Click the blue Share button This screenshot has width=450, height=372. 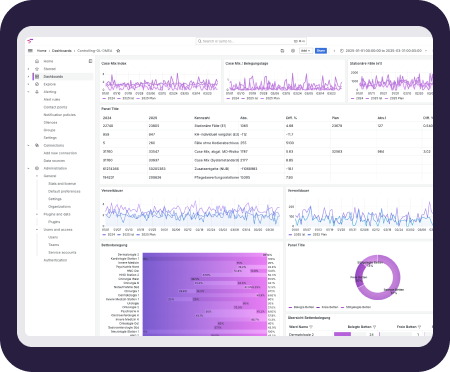point(321,51)
